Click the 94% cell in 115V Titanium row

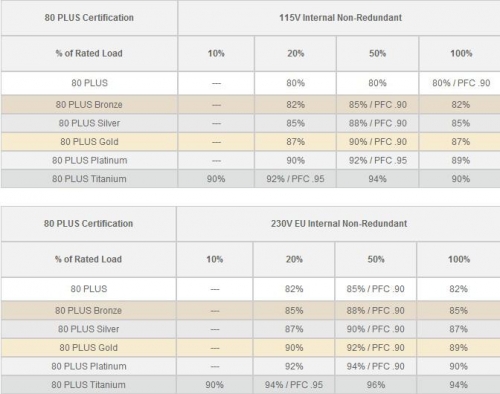(378, 179)
